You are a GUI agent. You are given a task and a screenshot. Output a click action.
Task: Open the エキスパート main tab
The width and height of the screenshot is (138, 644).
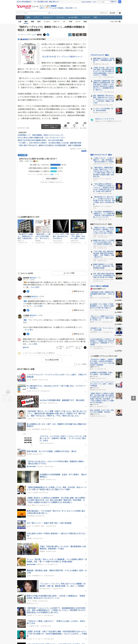48,17
